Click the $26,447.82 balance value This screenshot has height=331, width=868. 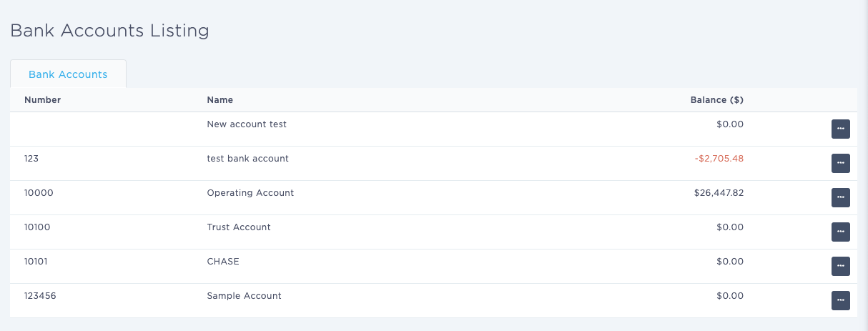[x=719, y=193]
